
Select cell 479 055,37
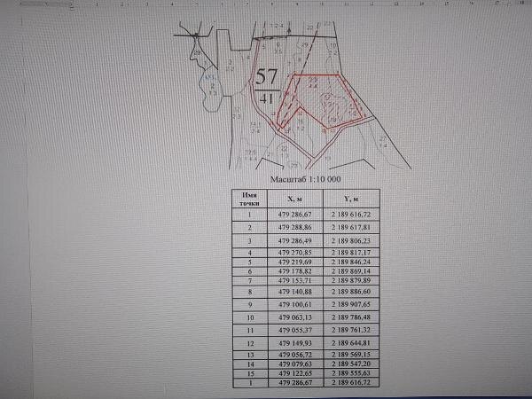295,330
